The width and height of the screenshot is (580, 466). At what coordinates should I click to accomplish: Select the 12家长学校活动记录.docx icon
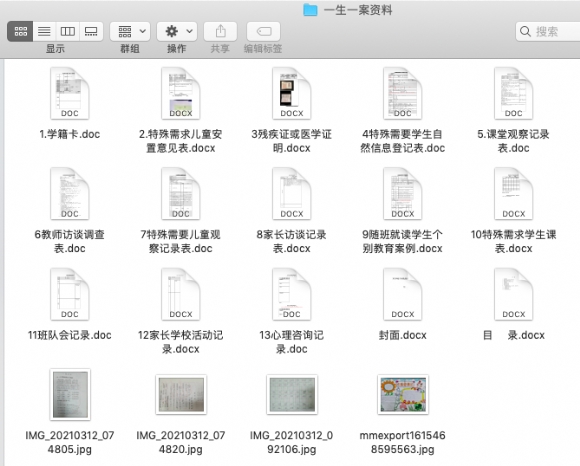[x=181, y=294]
